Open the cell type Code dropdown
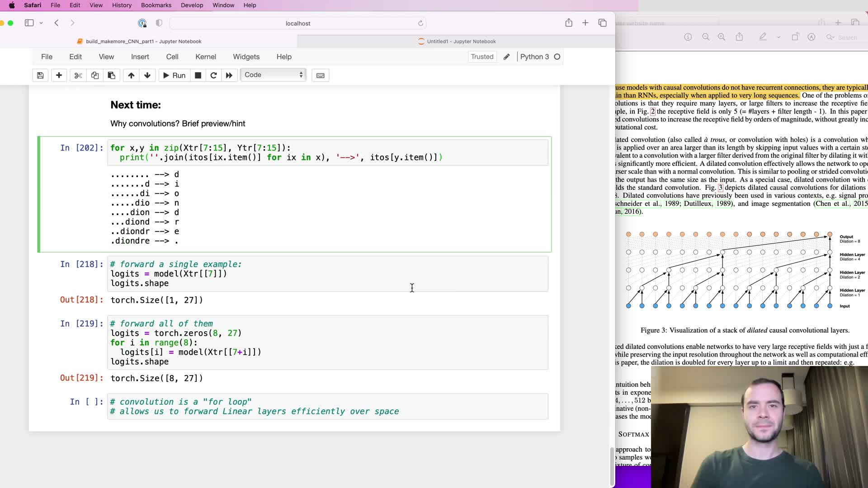This screenshot has width=868, height=488. click(x=273, y=75)
